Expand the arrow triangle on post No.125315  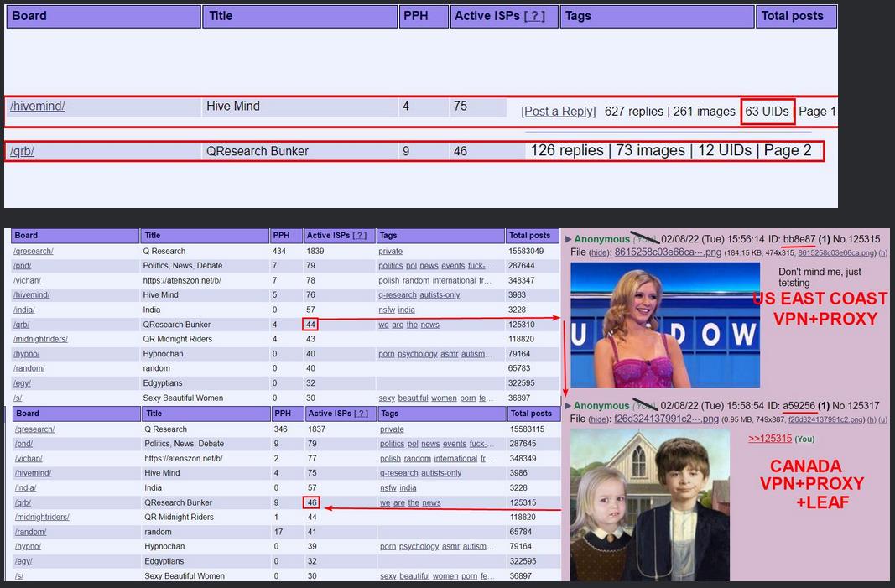[x=569, y=239]
